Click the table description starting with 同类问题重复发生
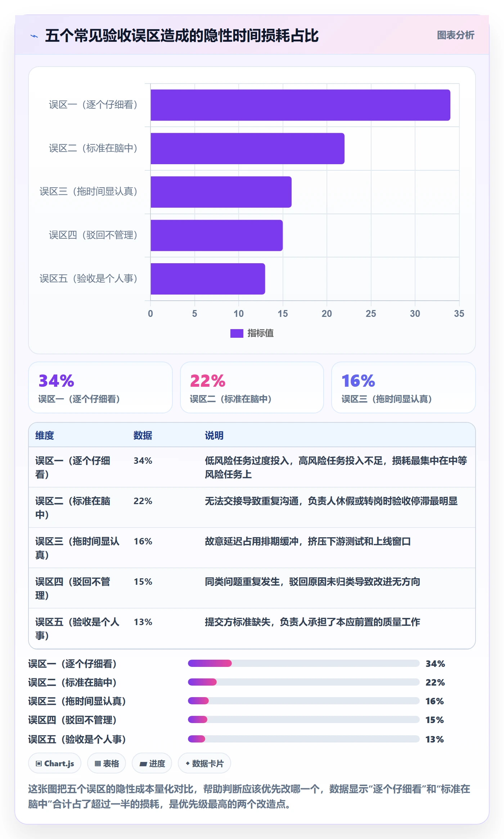This screenshot has width=504, height=839. pyautogui.click(x=312, y=582)
